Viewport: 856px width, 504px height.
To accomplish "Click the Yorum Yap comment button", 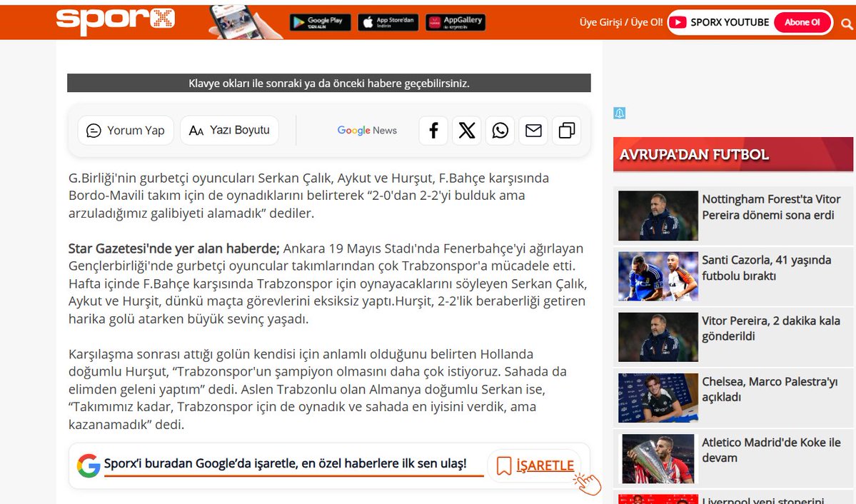I will [x=126, y=131].
